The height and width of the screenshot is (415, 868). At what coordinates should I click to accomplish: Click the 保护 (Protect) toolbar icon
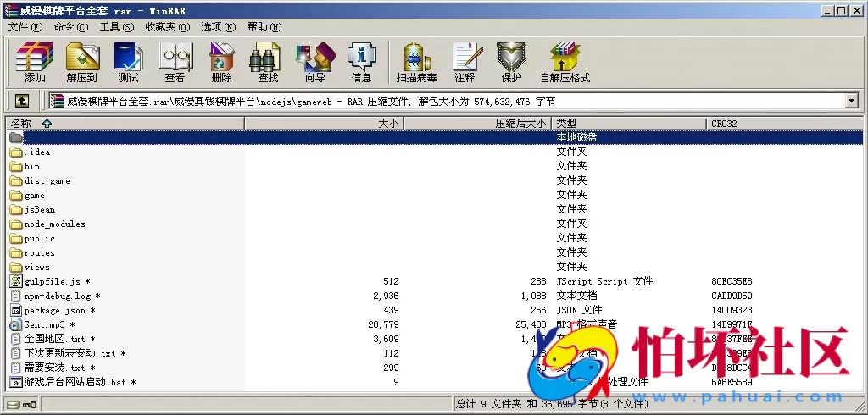(511, 63)
